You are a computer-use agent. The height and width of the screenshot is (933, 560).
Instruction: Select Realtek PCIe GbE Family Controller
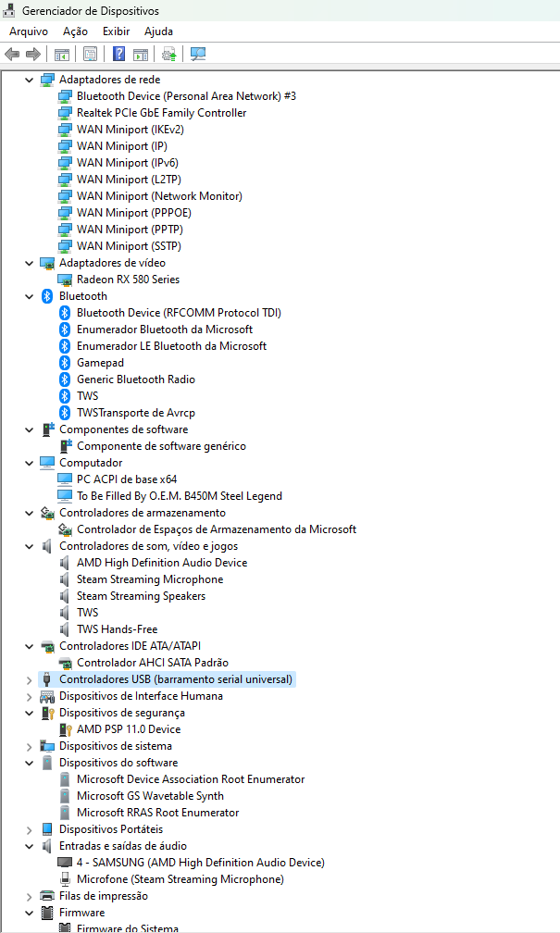(161, 113)
